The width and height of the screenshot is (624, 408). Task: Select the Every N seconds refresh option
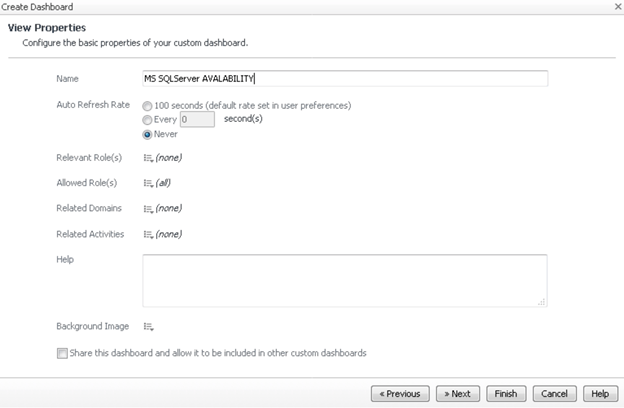(148, 120)
